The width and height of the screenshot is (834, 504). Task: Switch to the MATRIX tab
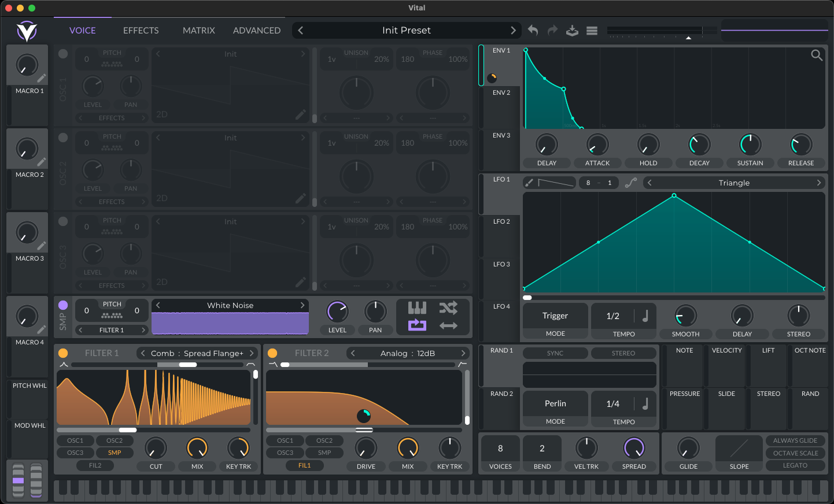click(199, 31)
